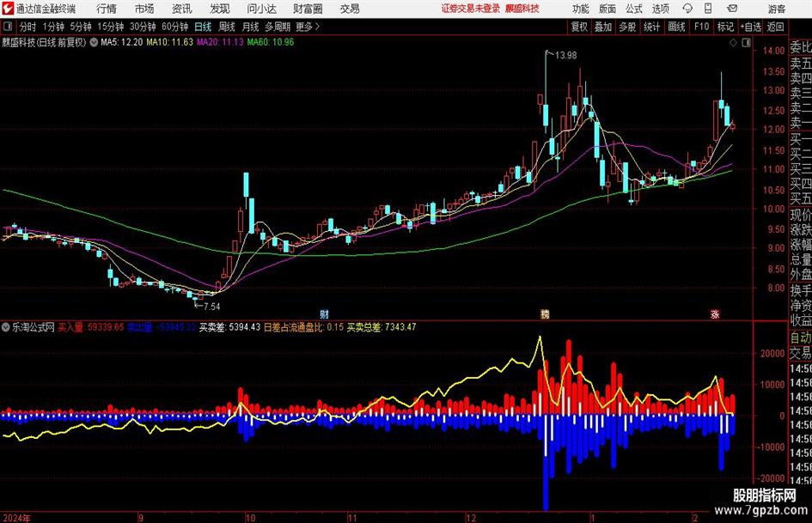Open the 问小达 menu
Image resolution: width=812 pixels, height=523 pixels.
261,9
